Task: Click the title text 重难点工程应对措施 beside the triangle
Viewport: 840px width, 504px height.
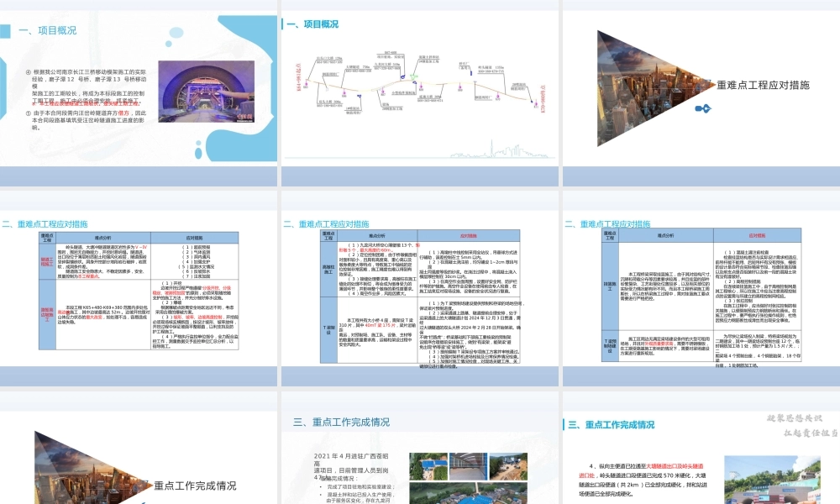Action: click(763, 85)
